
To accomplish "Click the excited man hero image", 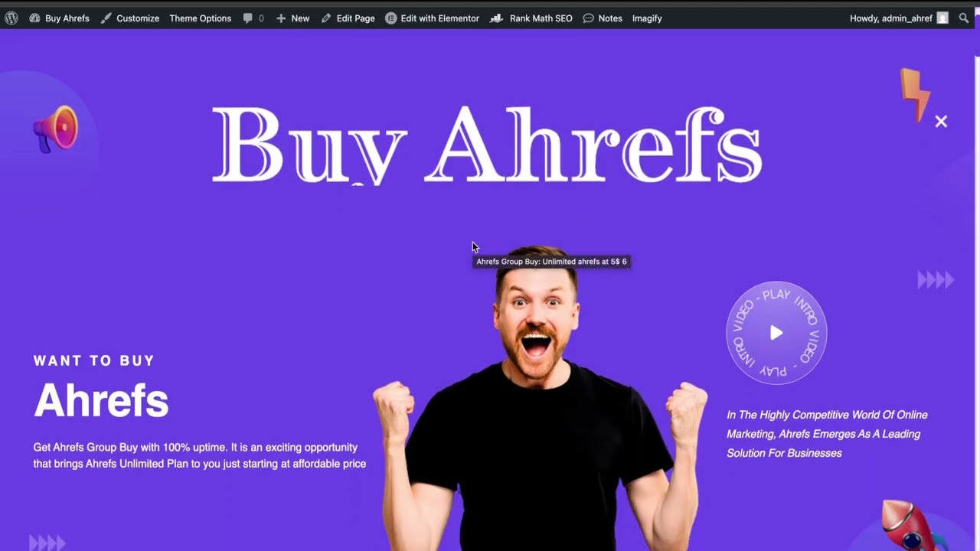I will tap(540, 398).
